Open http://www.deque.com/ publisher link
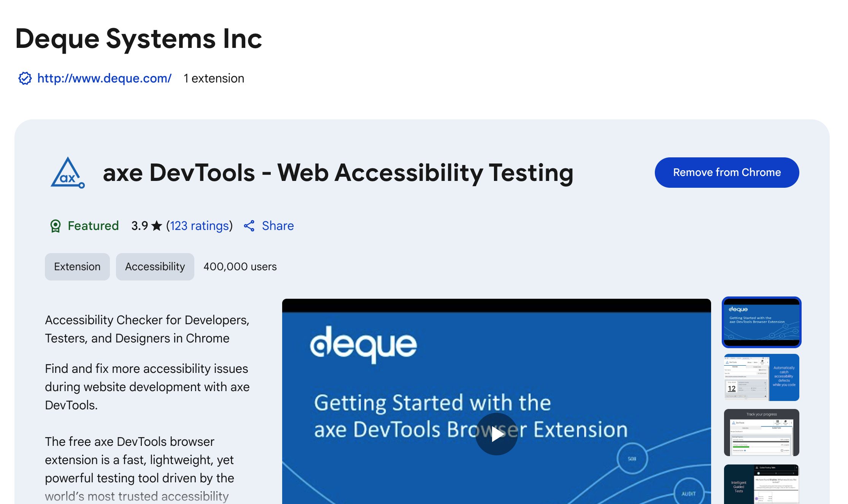Viewport: 848px width, 504px height. (x=104, y=78)
